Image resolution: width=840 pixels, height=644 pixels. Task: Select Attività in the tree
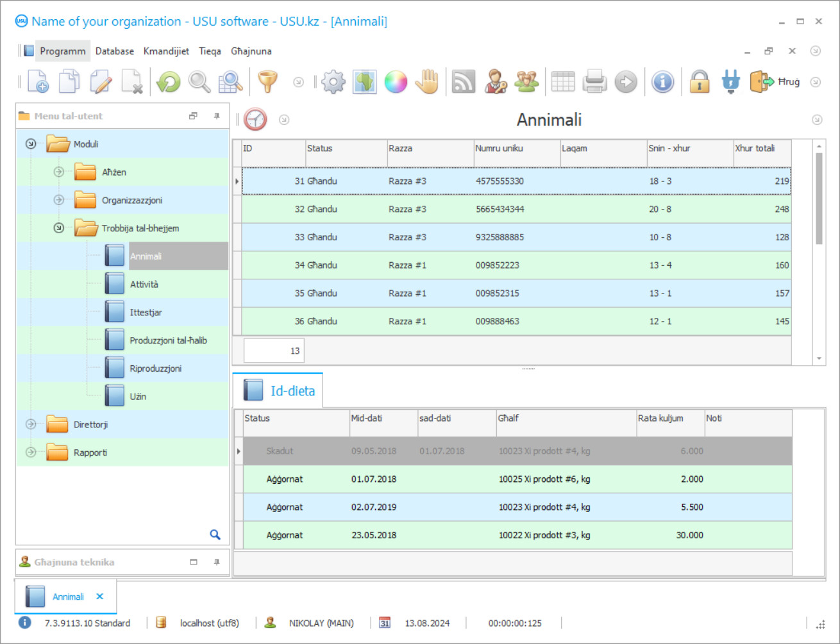click(x=144, y=285)
